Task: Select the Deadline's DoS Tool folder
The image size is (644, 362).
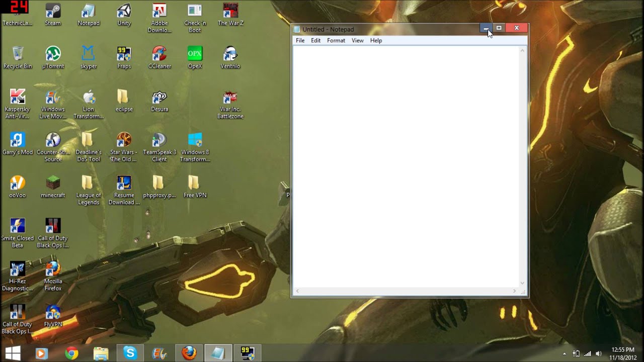Action: pyautogui.click(x=89, y=147)
